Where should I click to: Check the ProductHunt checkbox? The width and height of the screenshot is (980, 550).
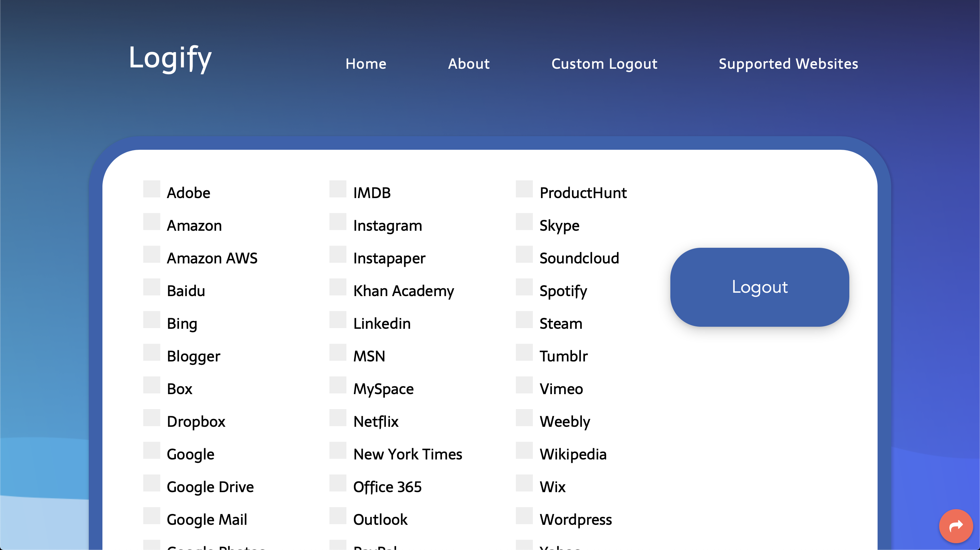(x=524, y=189)
